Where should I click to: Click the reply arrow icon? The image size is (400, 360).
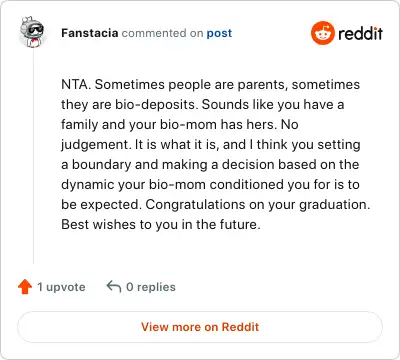114,286
